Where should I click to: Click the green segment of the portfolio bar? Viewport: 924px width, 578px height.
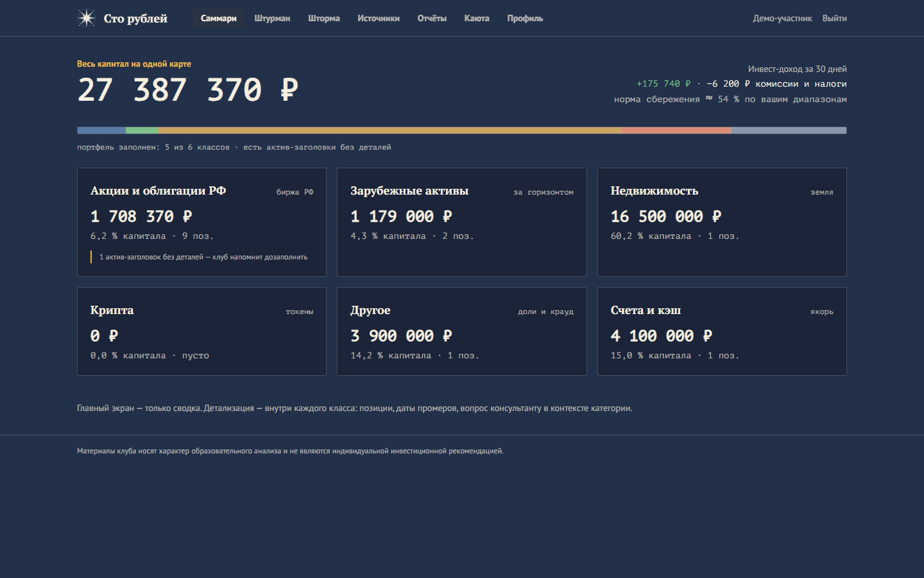[x=142, y=130]
